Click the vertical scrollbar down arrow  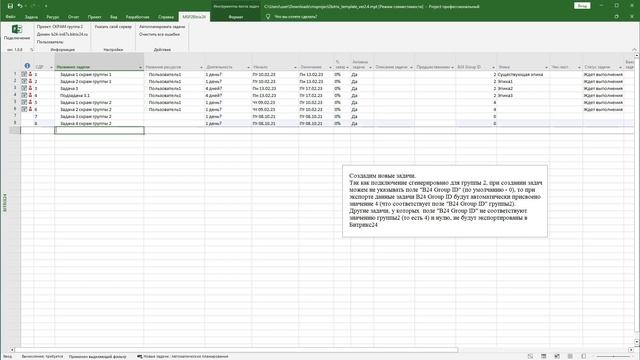tap(637, 342)
